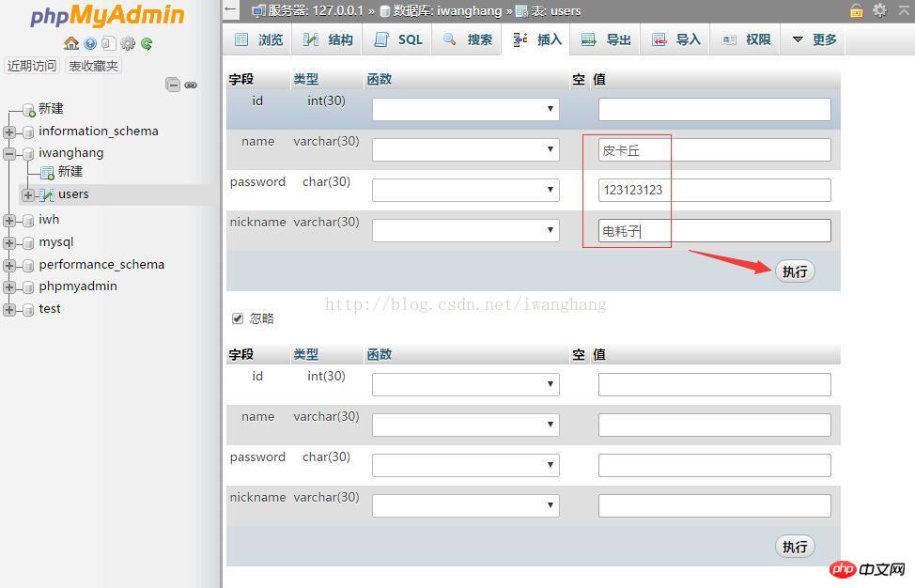Click the first id value field
Screen dimensions: 915x588
714,109
